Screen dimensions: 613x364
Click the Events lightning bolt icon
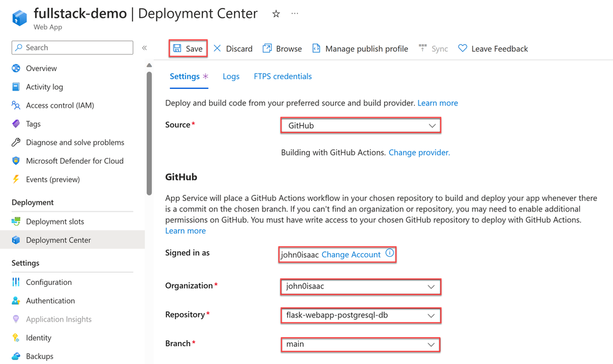(15, 179)
